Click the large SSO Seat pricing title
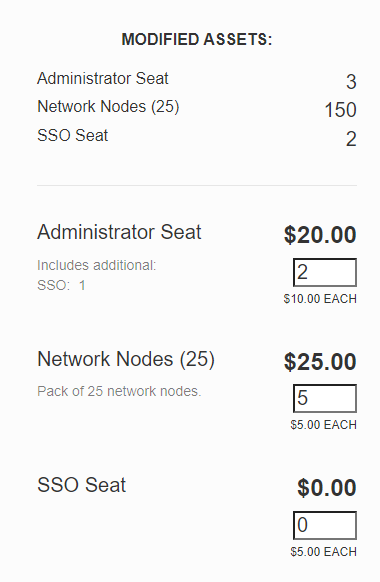 (82, 485)
